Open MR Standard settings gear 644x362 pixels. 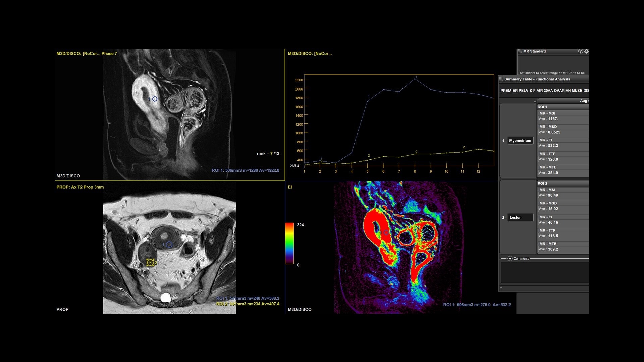pos(586,51)
